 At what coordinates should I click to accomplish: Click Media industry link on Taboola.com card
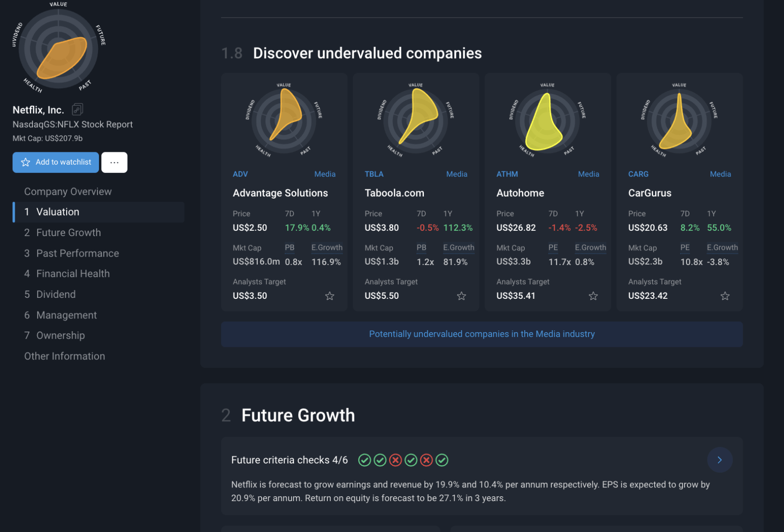pyautogui.click(x=457, y=174)
